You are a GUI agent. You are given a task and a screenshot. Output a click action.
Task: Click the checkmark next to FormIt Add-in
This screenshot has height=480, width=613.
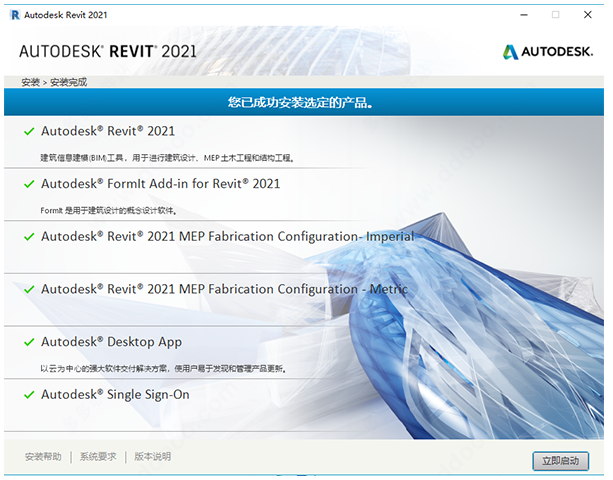point(29,184)
